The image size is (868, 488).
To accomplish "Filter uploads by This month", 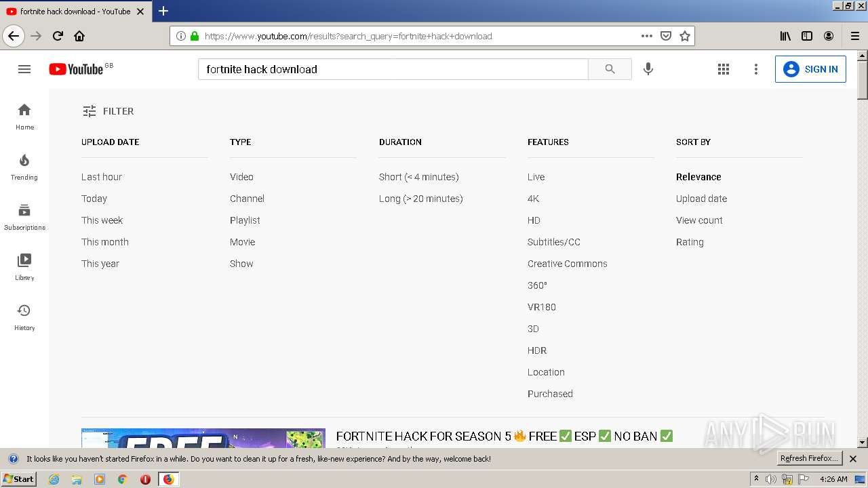I will tap(105, 242).
